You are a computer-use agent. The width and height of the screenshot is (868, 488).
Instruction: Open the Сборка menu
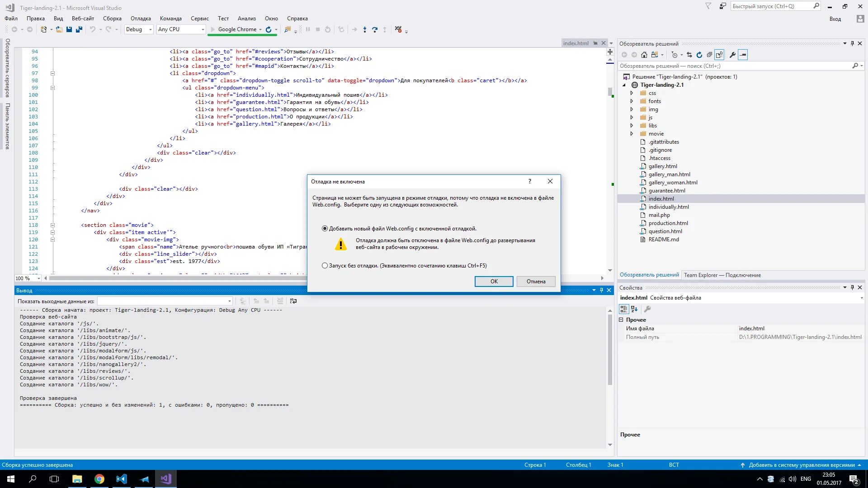[112, 19]
